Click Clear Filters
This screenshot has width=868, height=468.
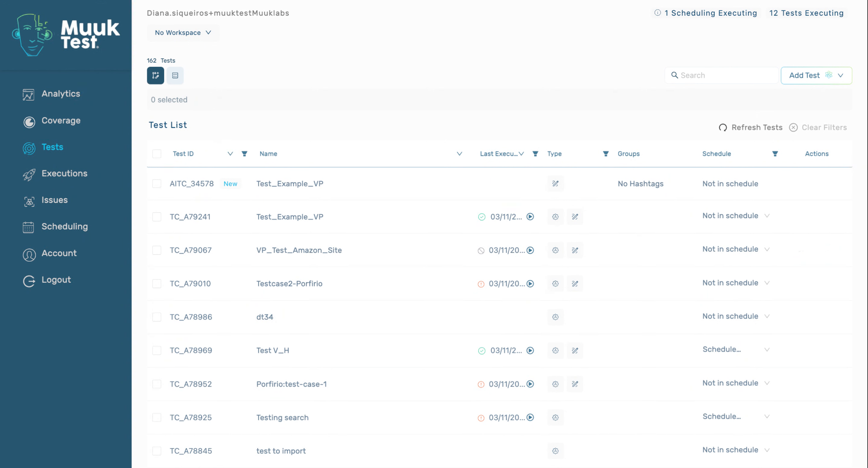coord(818,127)
